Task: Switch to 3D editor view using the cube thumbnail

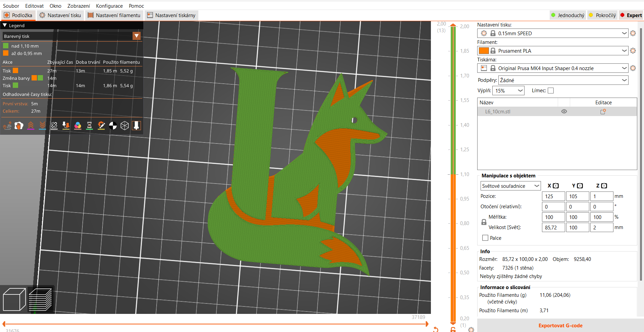Action: [x=14, y=299]
